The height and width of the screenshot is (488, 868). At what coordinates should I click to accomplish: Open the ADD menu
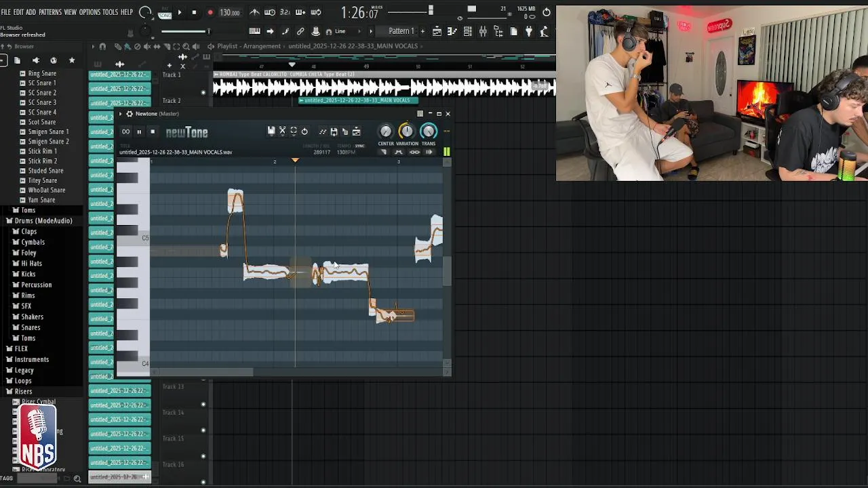31,12
